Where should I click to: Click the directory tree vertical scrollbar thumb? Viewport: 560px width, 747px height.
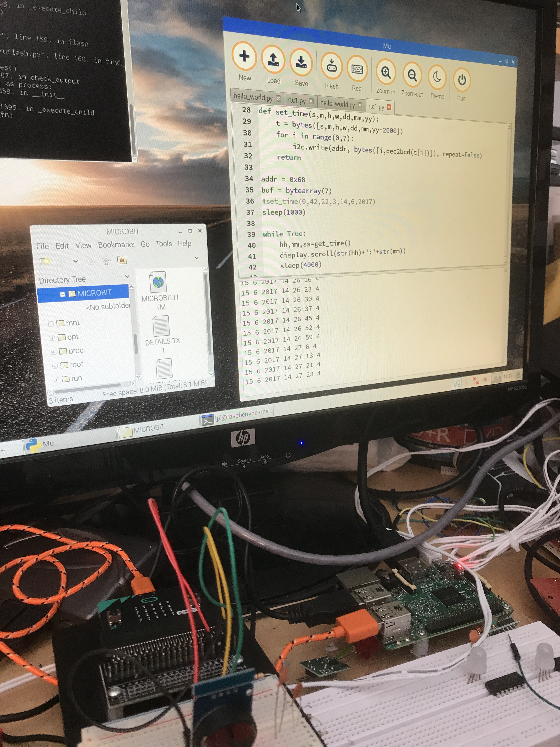click(x=136, y=344)
